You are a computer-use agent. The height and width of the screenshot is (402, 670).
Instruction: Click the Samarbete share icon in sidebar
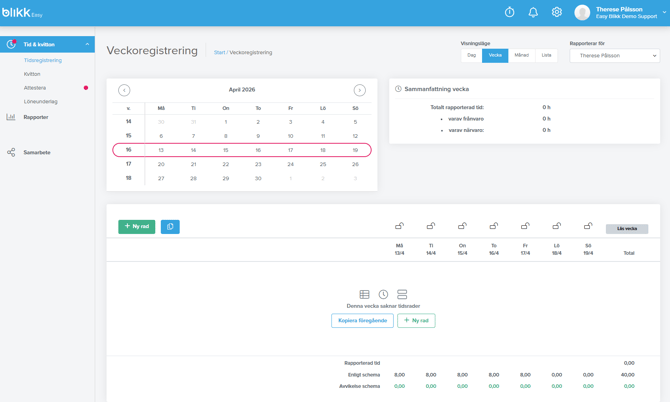pos(11,153)
